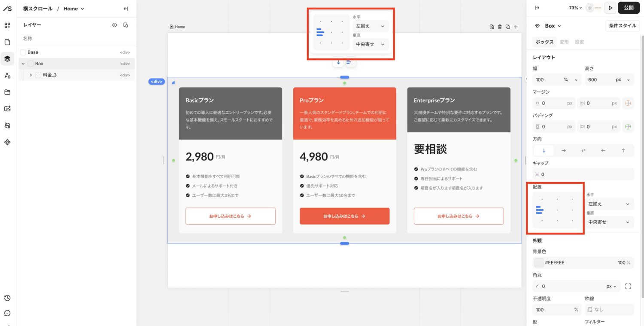Expand the 料金_3 layer
The height and width of the screenshot is (326, 644).
30,75
